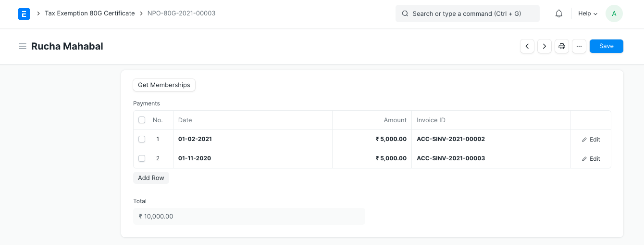Click invoice ACC-SINV-2021-00003 cell
Viewport: 644px width, 245px height.
click(x=451, y=158)
